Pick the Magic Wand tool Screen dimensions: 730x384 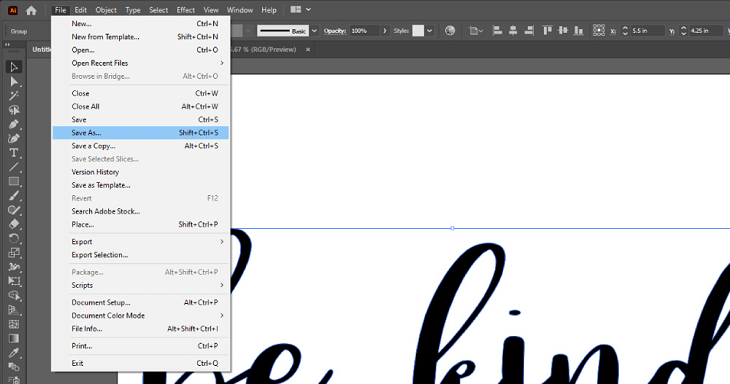(x=14, y=96)
